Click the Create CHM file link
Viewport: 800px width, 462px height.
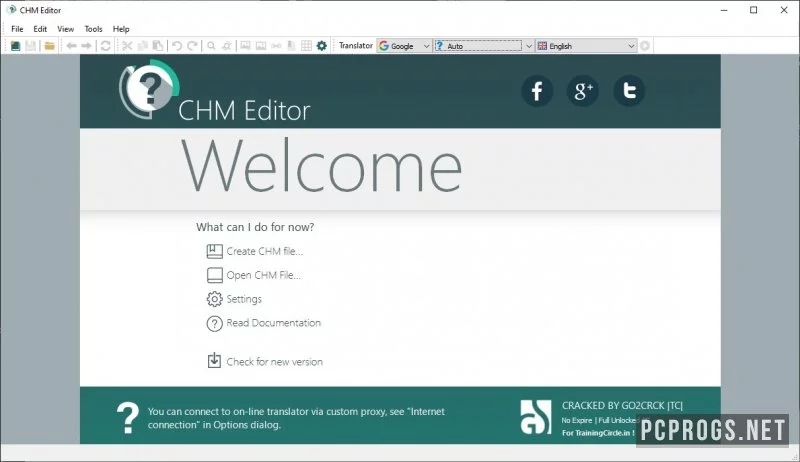pyautogui.click(x=265, y=251)
